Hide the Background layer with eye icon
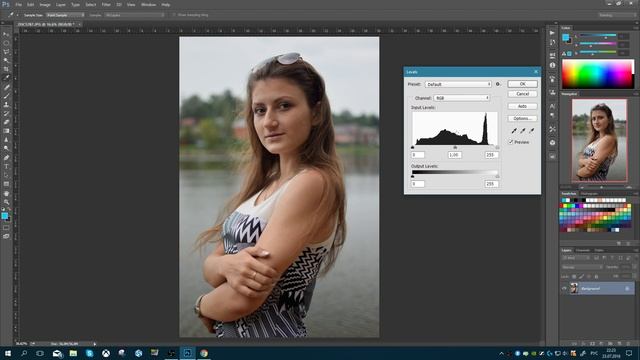The image size is (640, 360). [x=564, y=289]
